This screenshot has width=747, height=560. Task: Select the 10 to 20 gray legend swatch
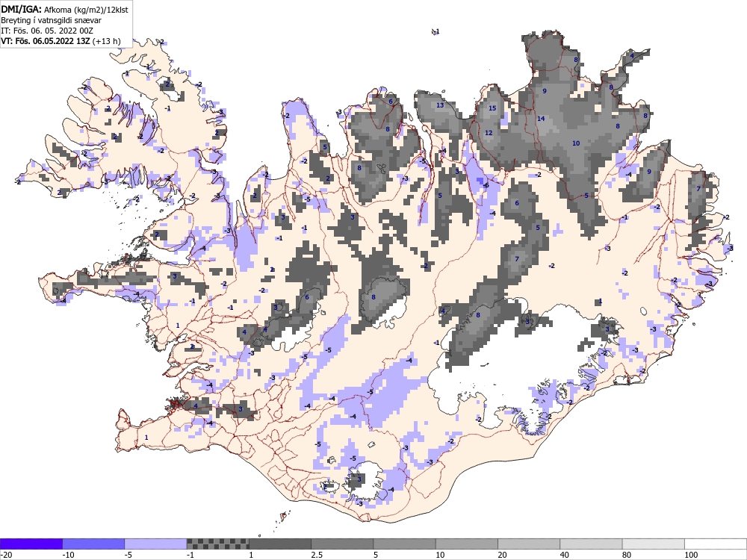pyautogui.click(x=467, y=544)
